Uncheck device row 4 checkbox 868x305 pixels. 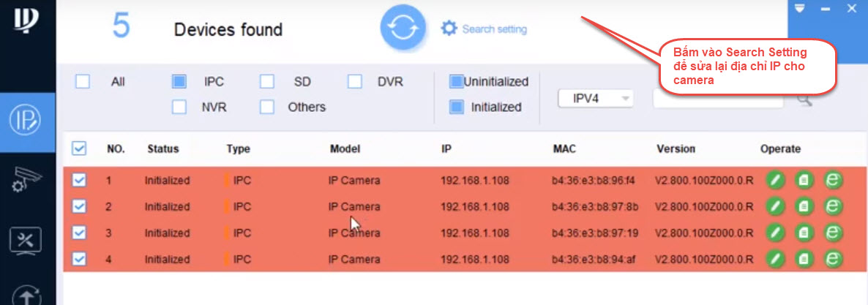coord(79,258)
